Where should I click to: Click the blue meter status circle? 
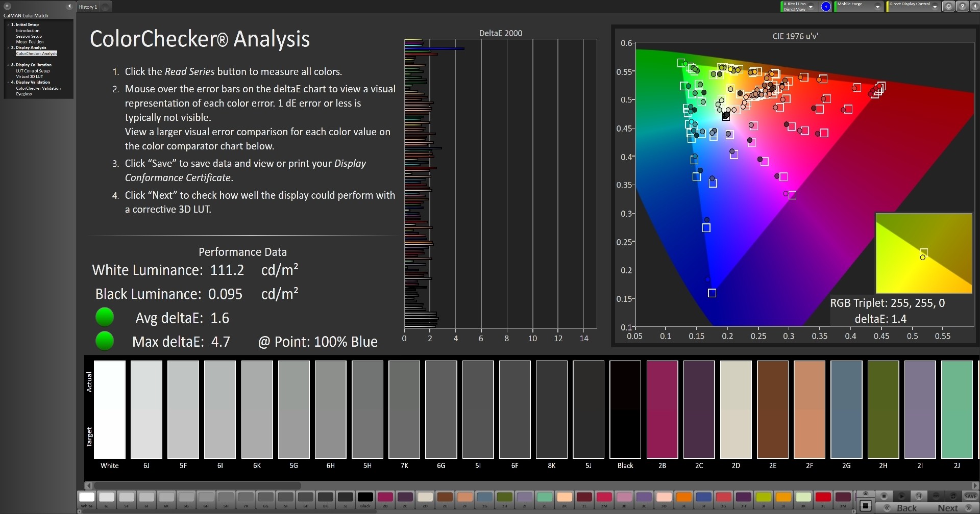(825, 7)
